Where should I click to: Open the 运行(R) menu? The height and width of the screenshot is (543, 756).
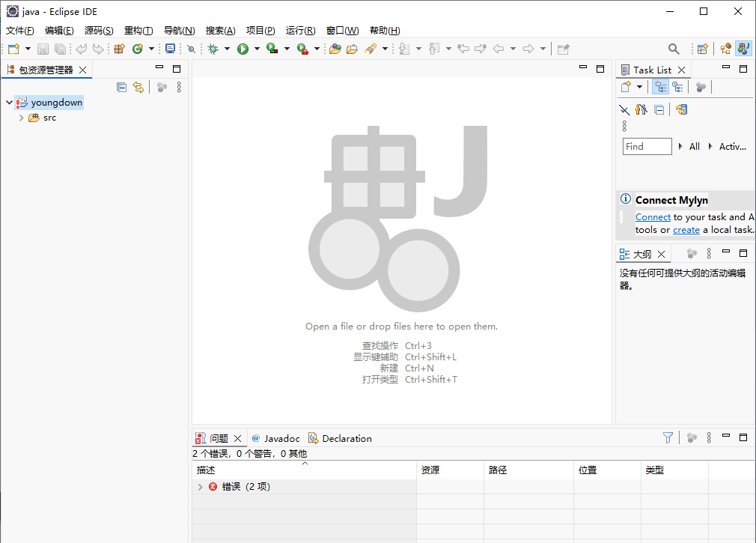point(300,31)
